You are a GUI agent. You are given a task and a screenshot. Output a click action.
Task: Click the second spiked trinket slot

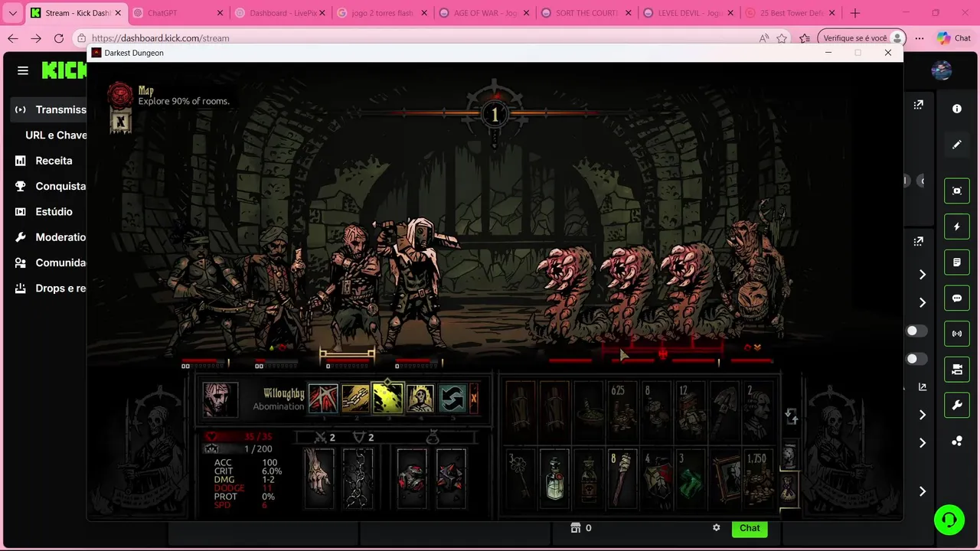(450, 478)
